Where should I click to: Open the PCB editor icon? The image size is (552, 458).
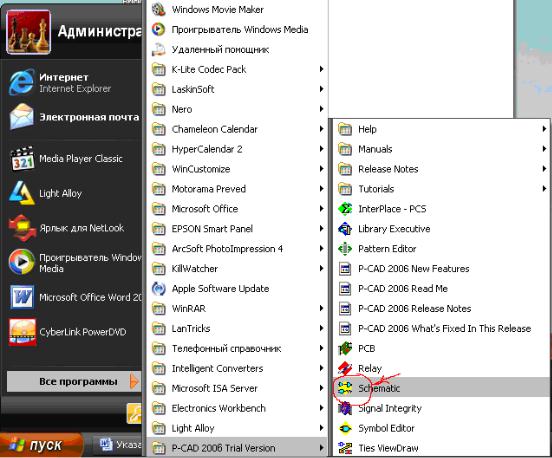(345, 348)
